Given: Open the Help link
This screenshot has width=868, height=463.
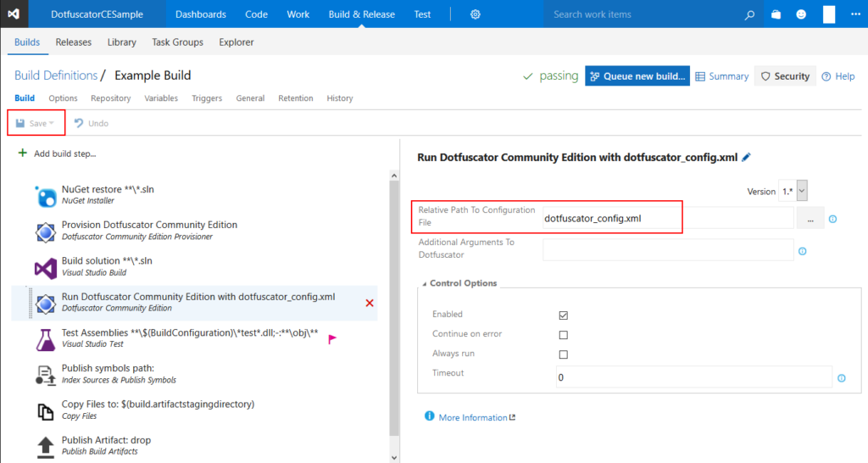Looking at the screenshot, I should coord(838,76).
